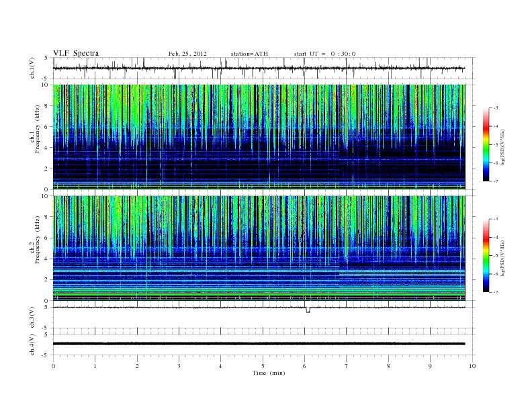The image size is (532, 411).
Task: Click the 'Time (min)' axis label
Action: 269,373
